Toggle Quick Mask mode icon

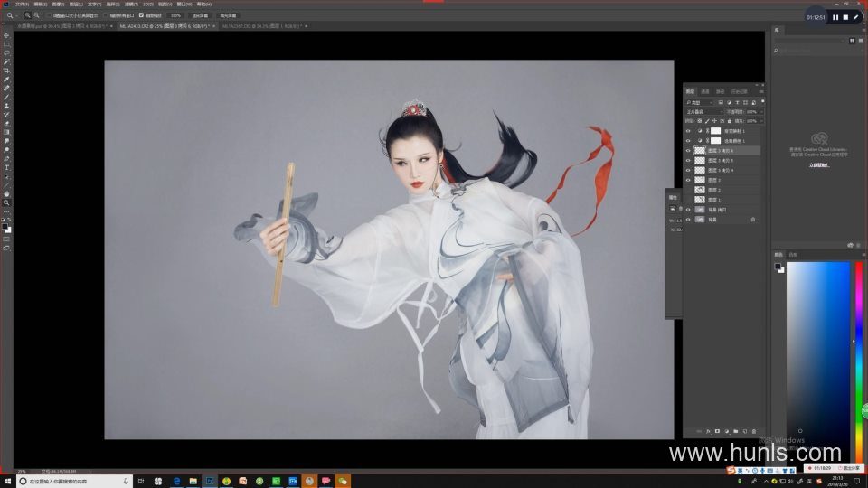click(6, 239)
